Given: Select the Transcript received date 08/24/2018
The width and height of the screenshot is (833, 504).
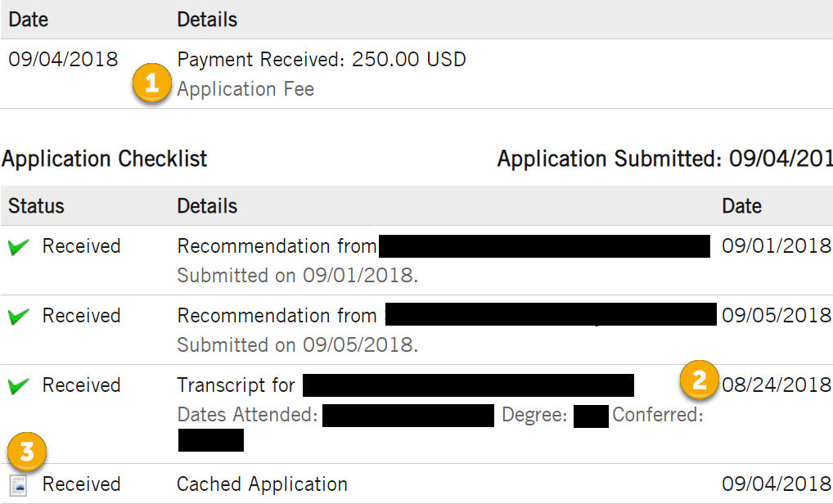Looking at the screenshot, I should (x=776, y=385).
